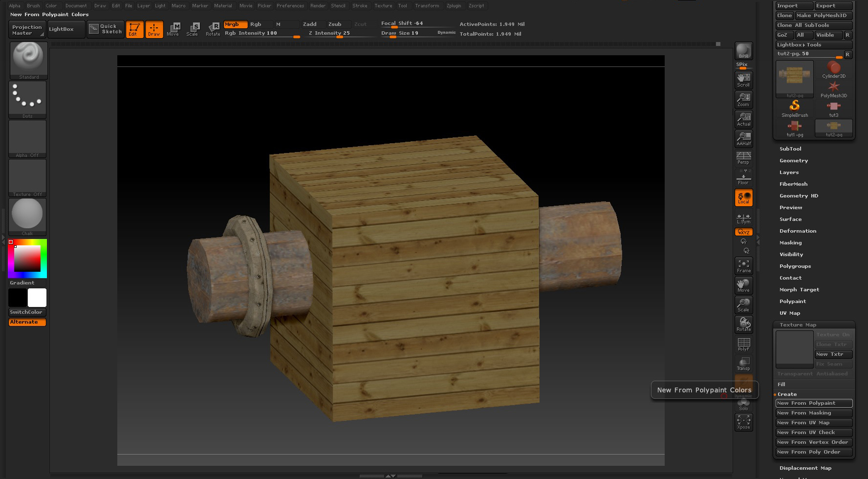Click the Make PolyMesh3D button
Screen dimensions: 868x479
pos(824,16)
